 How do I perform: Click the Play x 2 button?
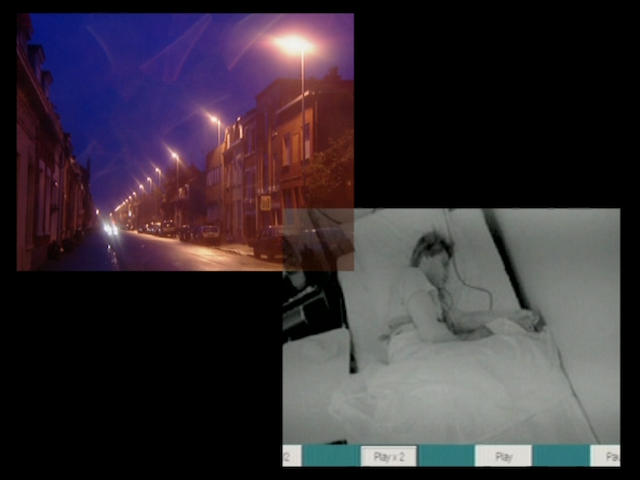(x=388, y=456)
